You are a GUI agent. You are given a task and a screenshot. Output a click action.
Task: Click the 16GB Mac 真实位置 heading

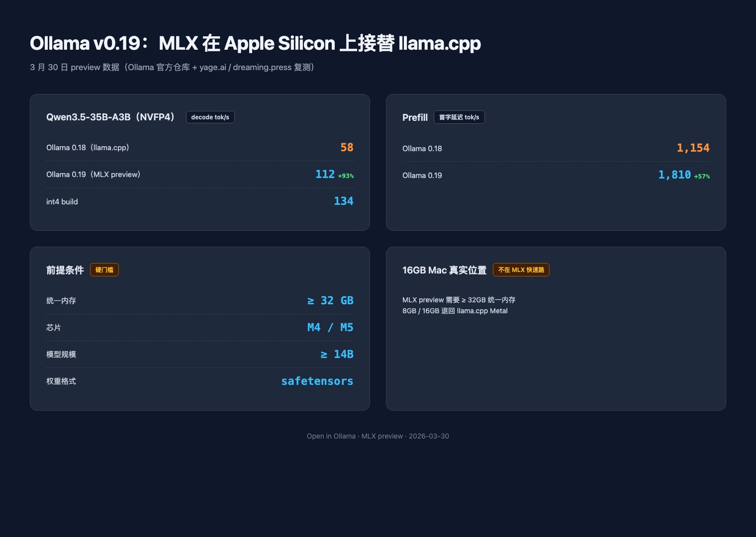click(x=444, y=270)
